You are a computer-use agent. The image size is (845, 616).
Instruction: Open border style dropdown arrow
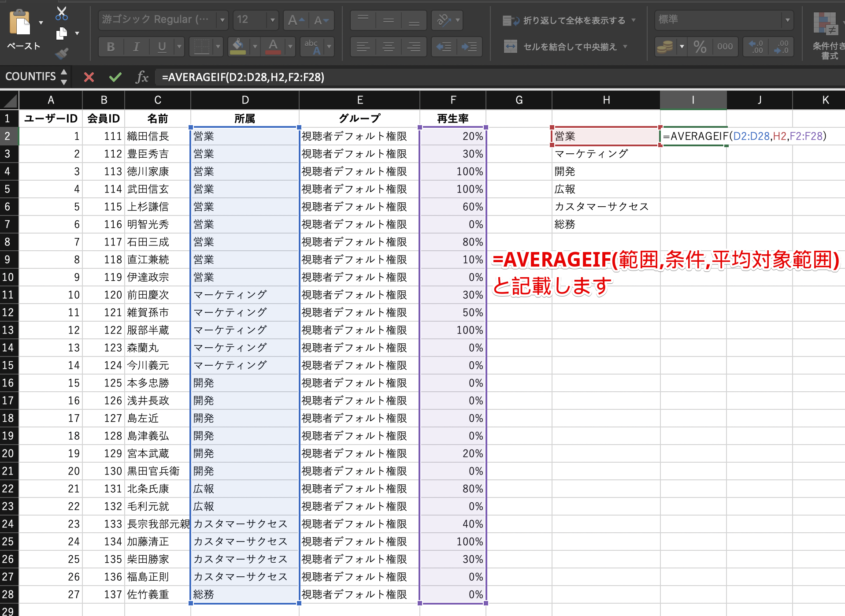pos(218,46)
